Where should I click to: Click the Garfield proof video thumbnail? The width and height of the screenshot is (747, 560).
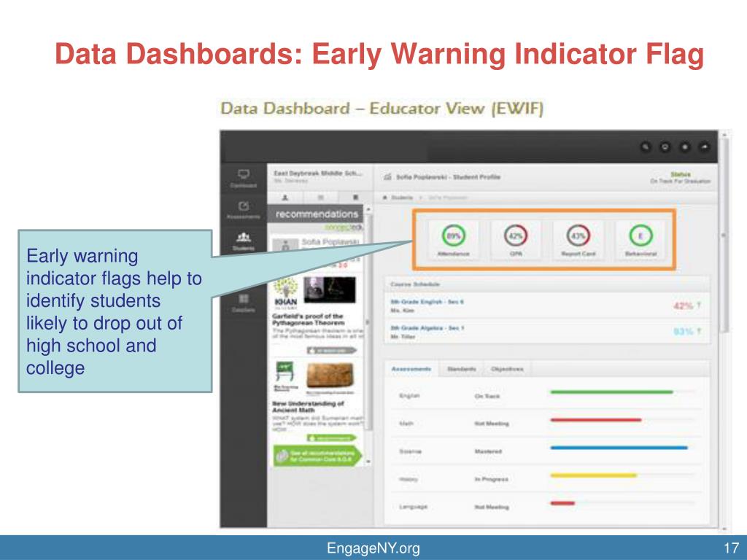pos(330,289)
